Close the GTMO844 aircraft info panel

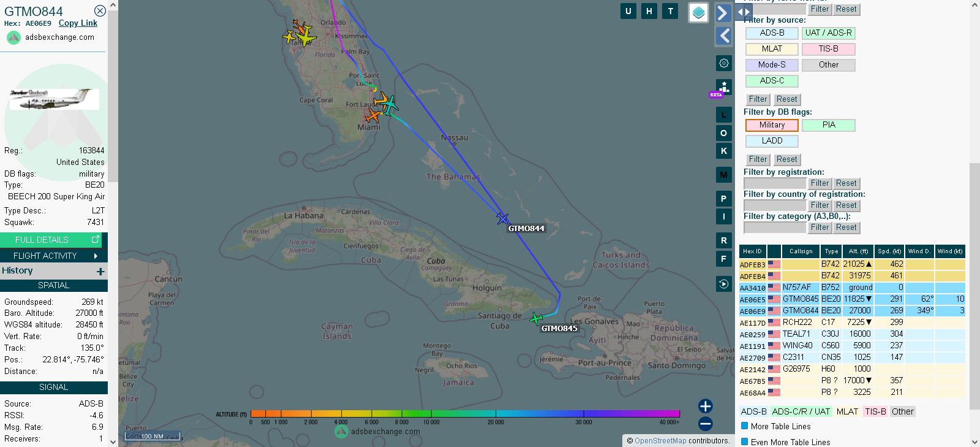click(100, 11)
